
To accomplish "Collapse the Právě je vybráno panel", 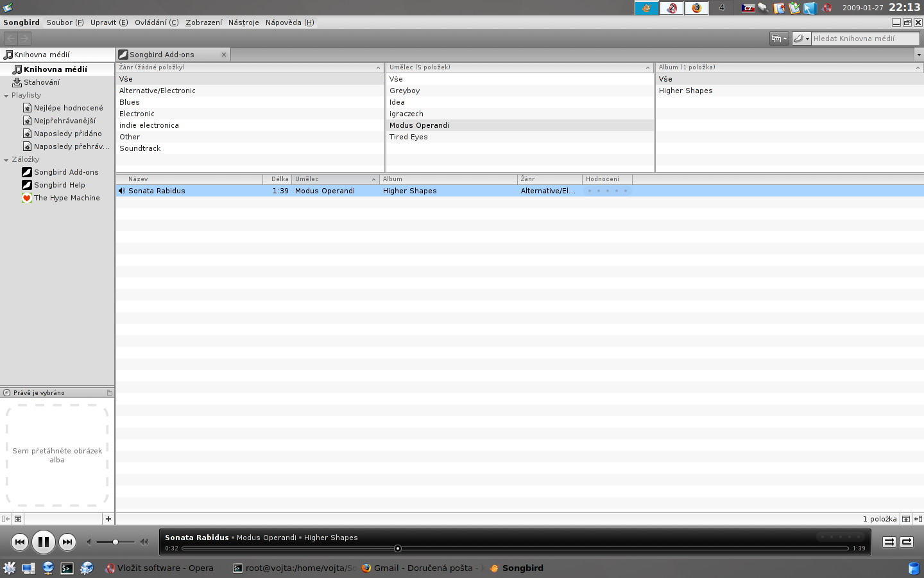I will click(109, 392).
